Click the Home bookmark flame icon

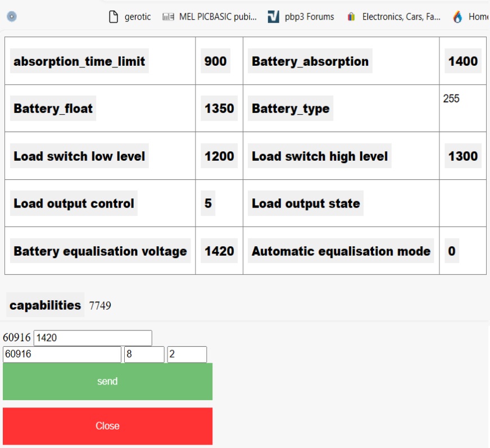coord(458,17)
